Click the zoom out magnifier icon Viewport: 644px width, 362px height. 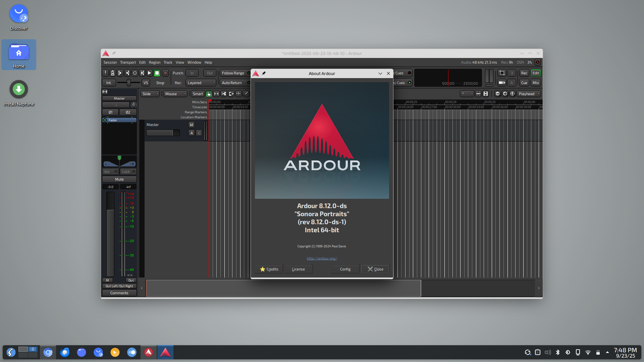pos(498,94)
